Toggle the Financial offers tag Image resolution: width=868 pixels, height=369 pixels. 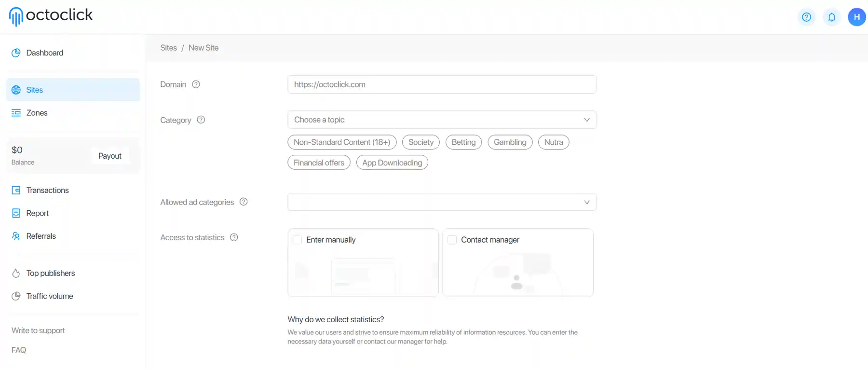319,163
